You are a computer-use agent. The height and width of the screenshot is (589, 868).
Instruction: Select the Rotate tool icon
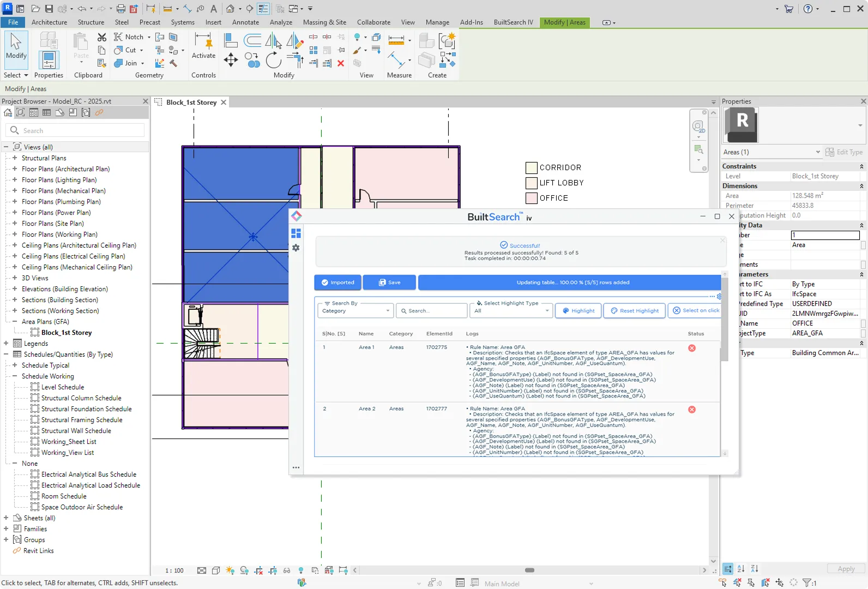pyautogui.click(x=274, y=60)
